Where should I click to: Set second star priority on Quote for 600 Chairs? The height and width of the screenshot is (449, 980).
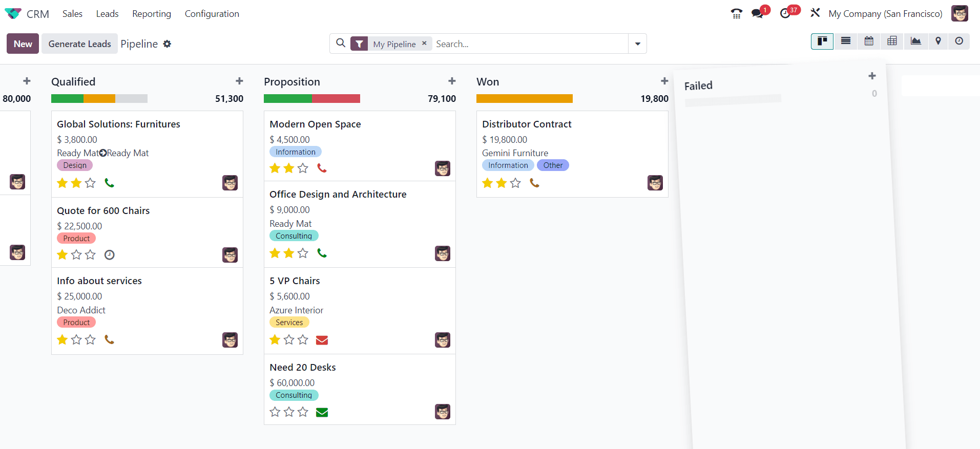click(76, 254)
